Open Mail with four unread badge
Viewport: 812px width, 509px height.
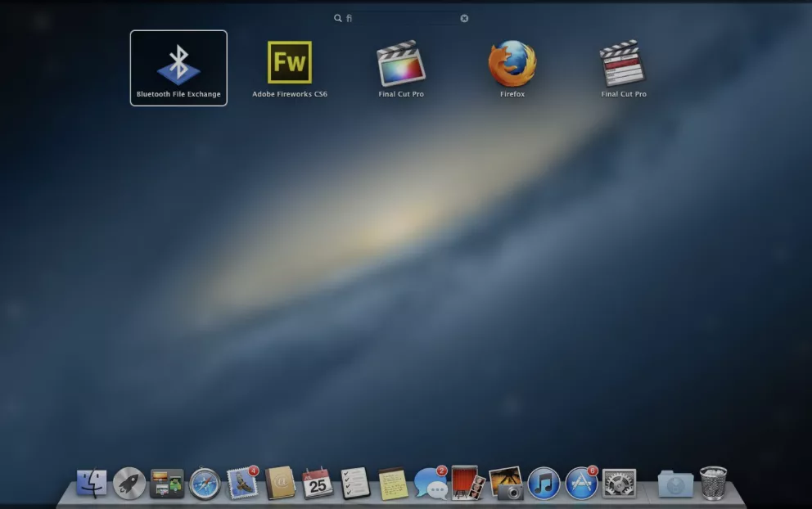coord(242,483)
